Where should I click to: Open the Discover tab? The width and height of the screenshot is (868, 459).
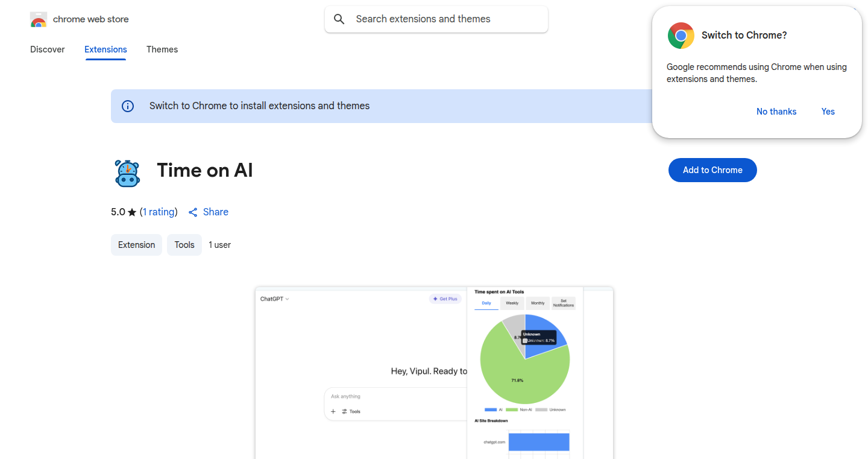(48, 49)
